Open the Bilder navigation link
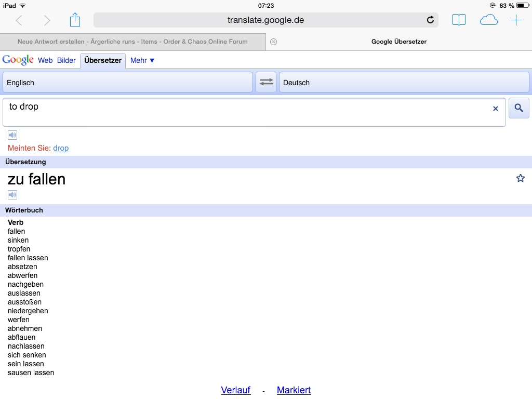 click(x=66, y=60)
